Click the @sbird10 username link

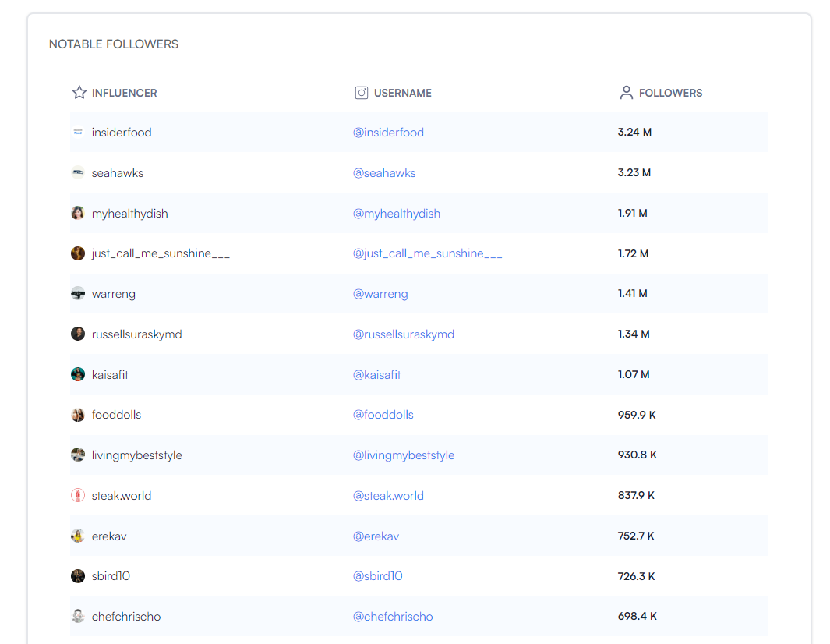click(377, 576)
